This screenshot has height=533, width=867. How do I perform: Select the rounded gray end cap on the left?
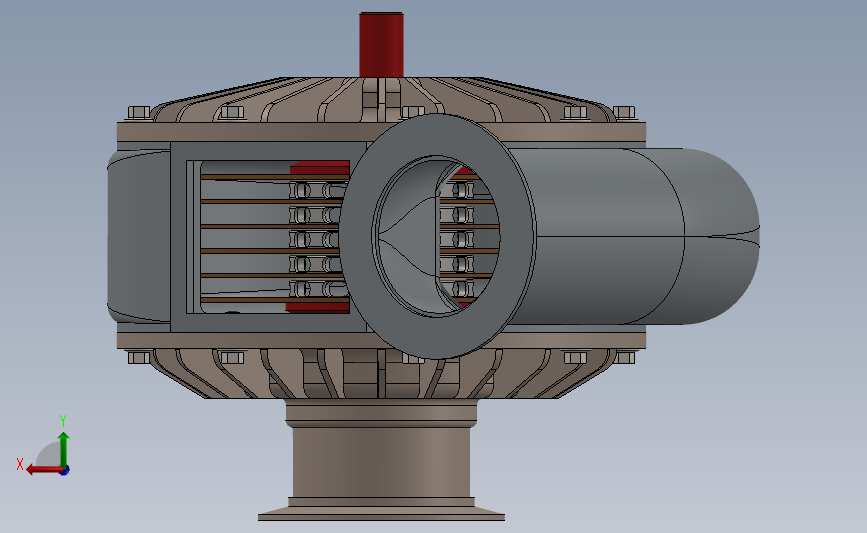click(x=138, y=236)
